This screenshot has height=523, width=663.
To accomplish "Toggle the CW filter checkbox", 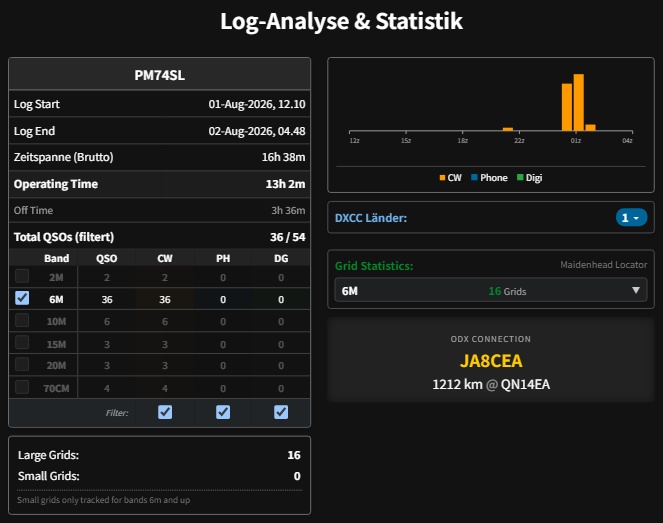I will tap(165, 412).
